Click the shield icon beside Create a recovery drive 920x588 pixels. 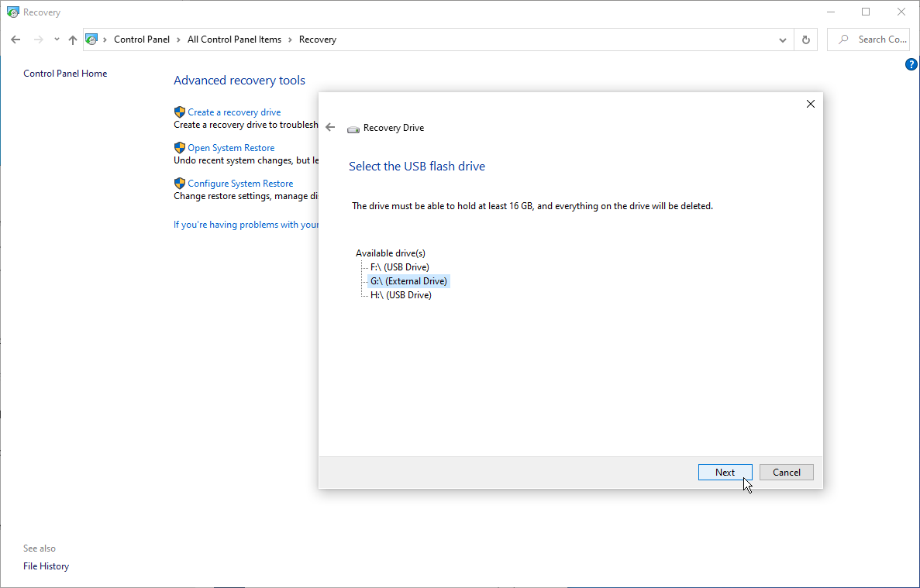[x=180, y=112]
